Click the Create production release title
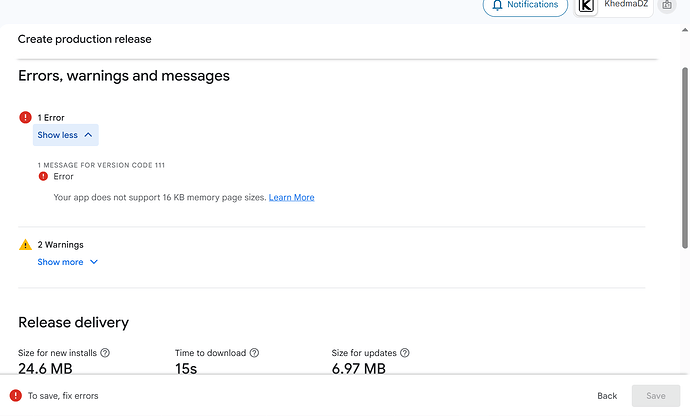Screen dimensions: 690x416 point(84,39)
